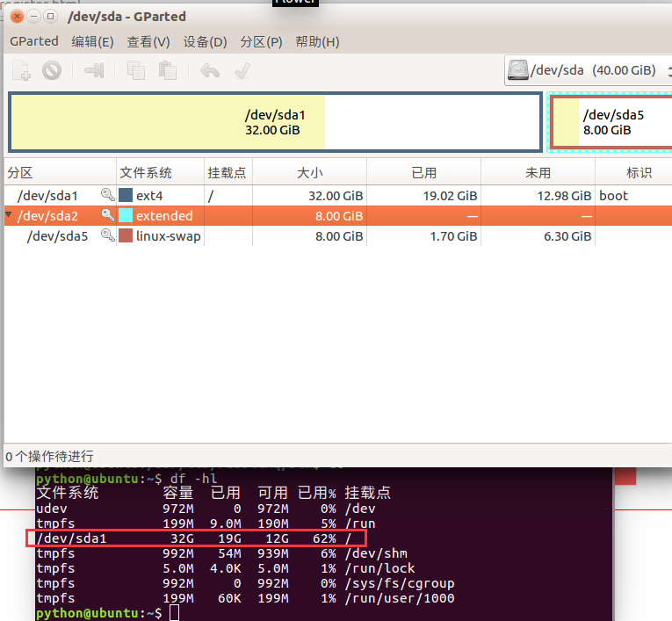672x621 pixels.
Task: Select /dev/sda1 block in disk graphic
Action: click(x=275, y=122)
